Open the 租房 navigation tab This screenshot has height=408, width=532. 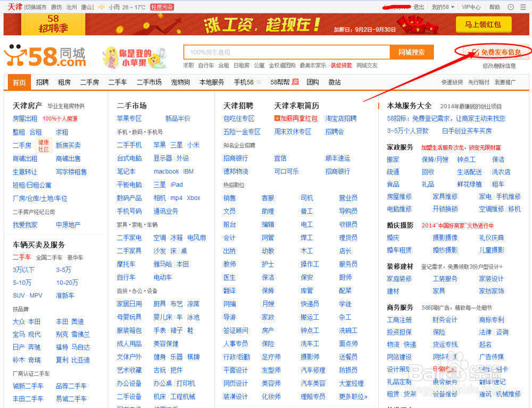click(x=64, y=82)
